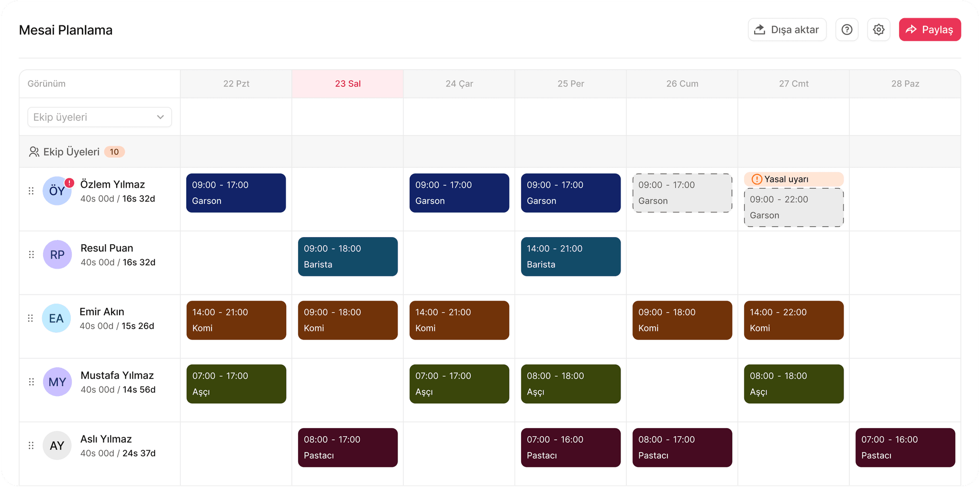This screenshot has height=488, width=980.
Task: Click drag handle beside Emir Akın
Action: 31,318
